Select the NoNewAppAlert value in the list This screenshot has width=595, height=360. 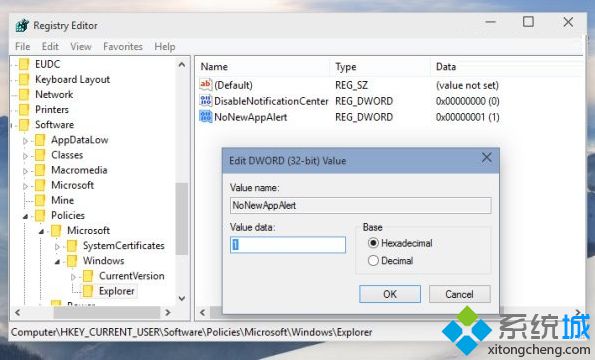[x=250, y=117]
